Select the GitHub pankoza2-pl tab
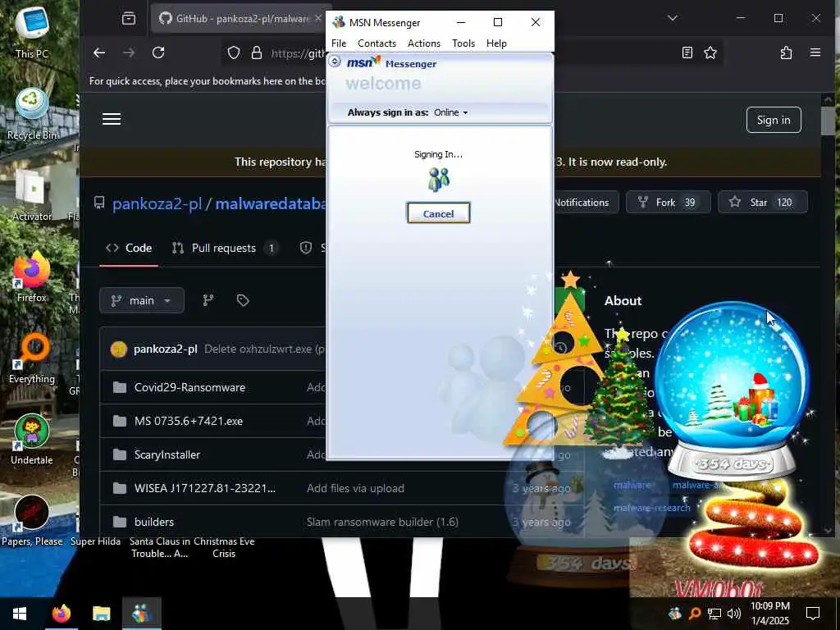The height and width of the screenshot is (630, 840). tap(239, 19)
